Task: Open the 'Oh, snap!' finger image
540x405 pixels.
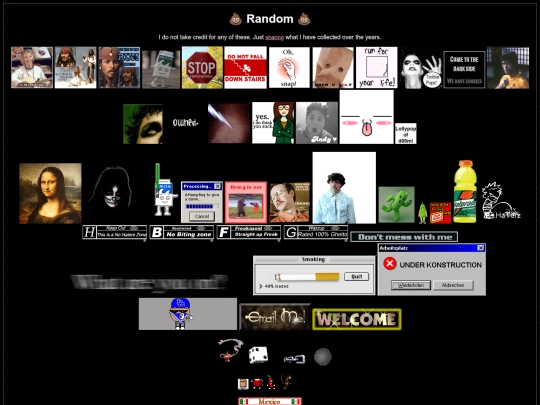Action: [289, 68]
